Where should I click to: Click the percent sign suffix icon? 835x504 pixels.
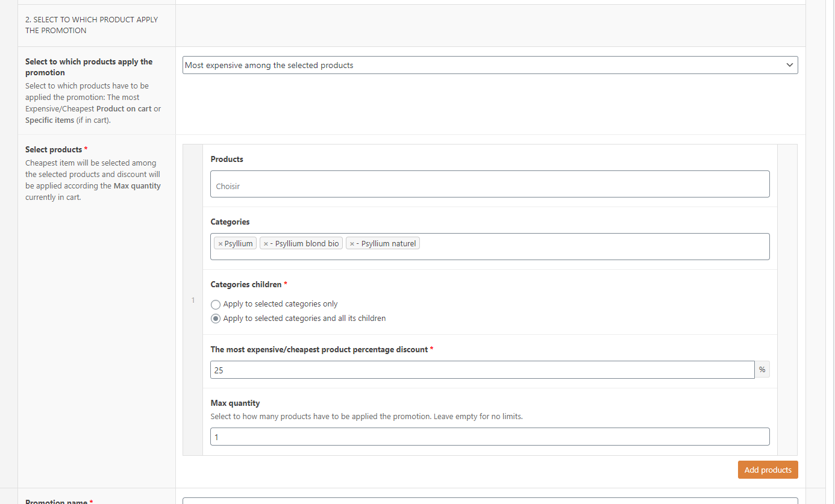tap(762, 370)
